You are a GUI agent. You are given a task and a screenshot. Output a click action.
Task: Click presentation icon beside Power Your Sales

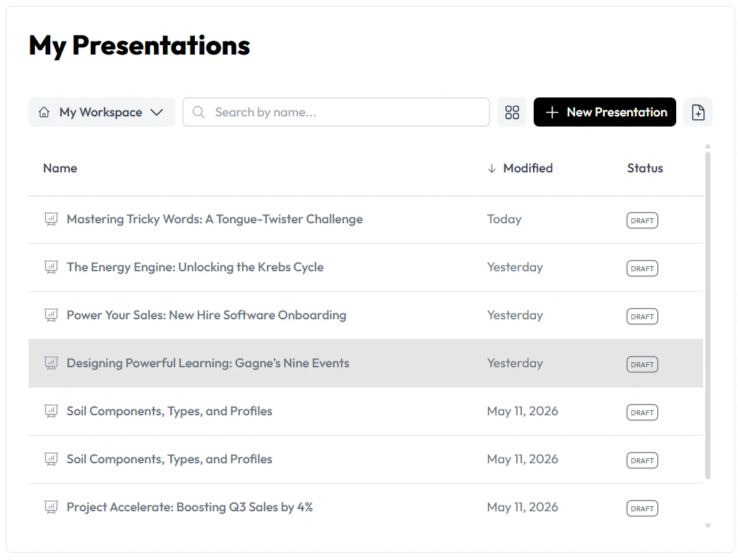[52, 316]
